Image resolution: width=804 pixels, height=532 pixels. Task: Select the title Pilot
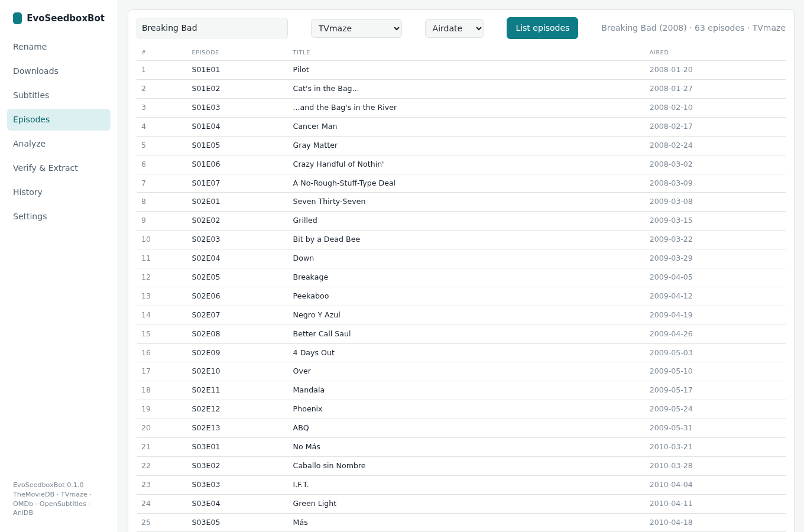(x=301, y=70)
